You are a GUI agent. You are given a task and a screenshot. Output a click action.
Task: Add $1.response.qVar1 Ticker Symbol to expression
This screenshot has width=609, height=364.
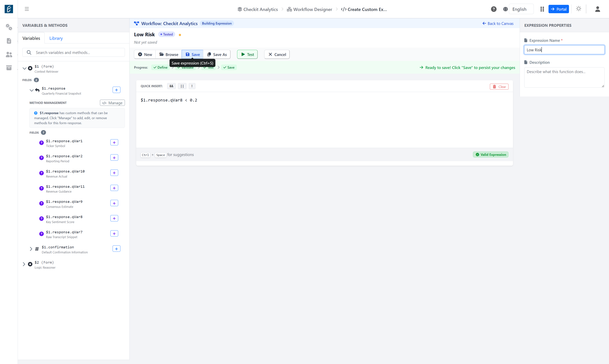(114, 143)
